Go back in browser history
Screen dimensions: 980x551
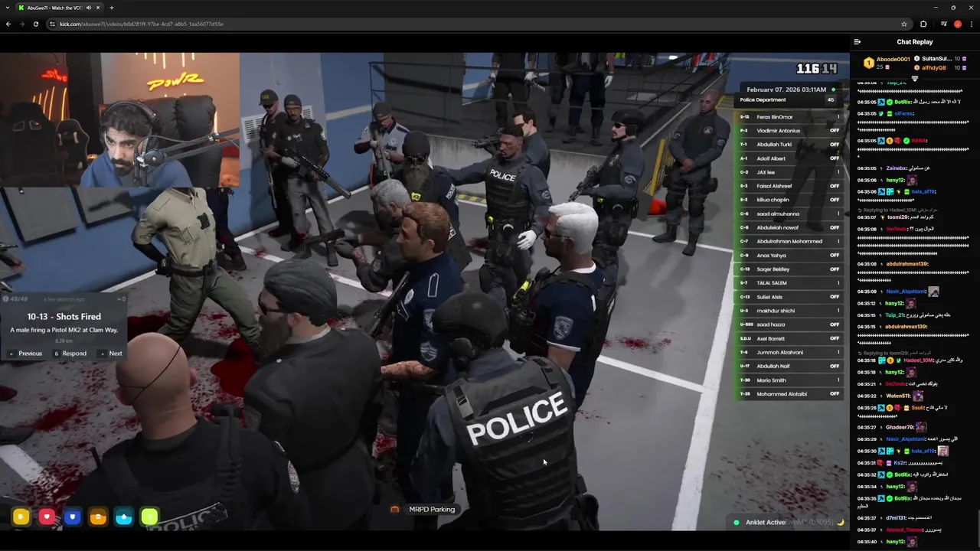coord(8,24)
